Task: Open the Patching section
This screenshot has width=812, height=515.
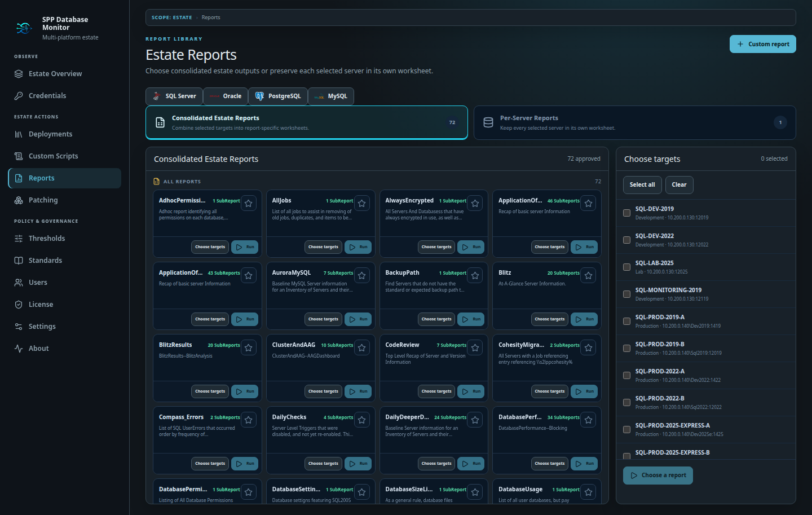Action: (x=64, y=200)
